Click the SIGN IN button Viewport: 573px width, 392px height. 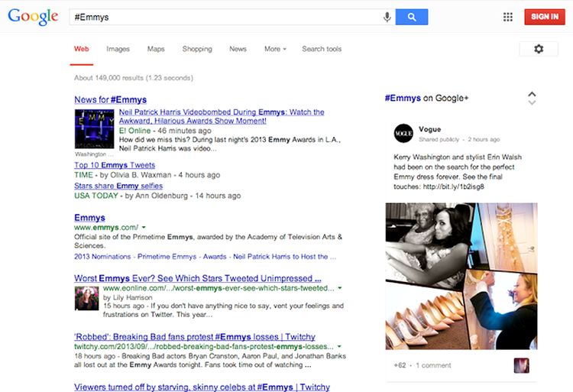tap(545, 17)
